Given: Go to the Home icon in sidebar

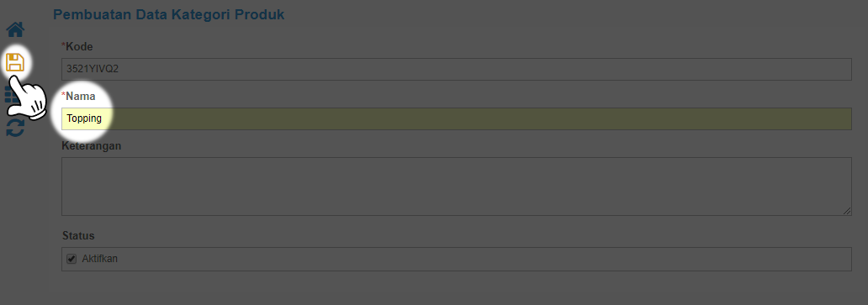Looking at the screenshot, I should (15, 29).
